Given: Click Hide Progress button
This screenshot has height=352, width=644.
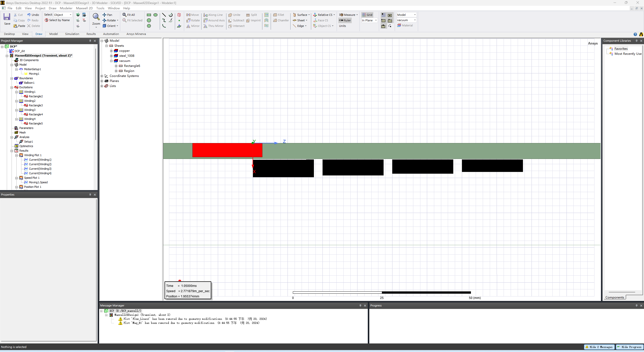Looking at the screenshot, I should coord(629,347).
